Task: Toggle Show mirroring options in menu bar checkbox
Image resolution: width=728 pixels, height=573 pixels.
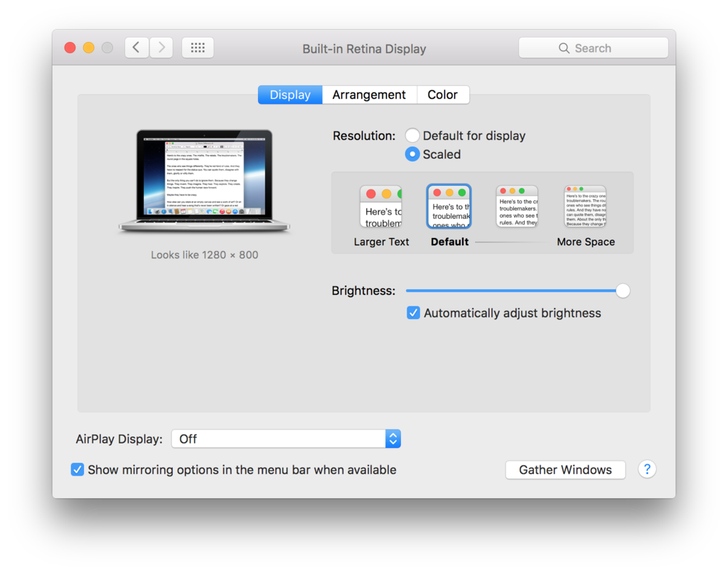Action: [77, 469]
